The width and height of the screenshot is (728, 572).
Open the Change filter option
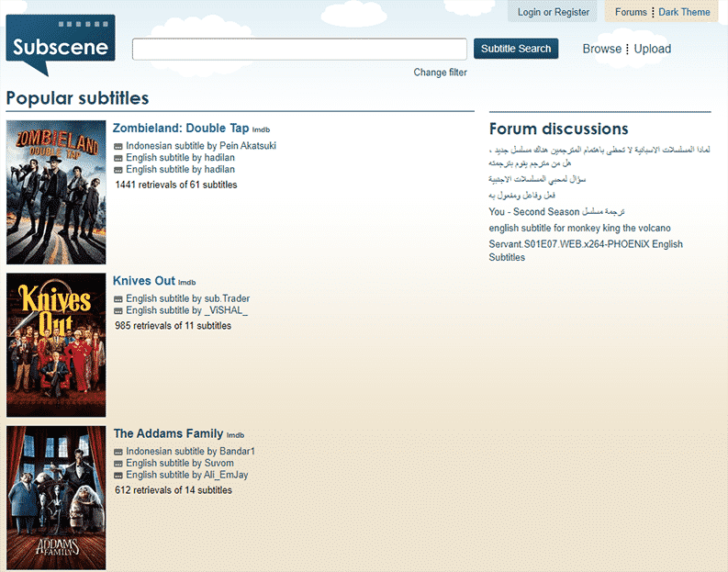point(440,73)
